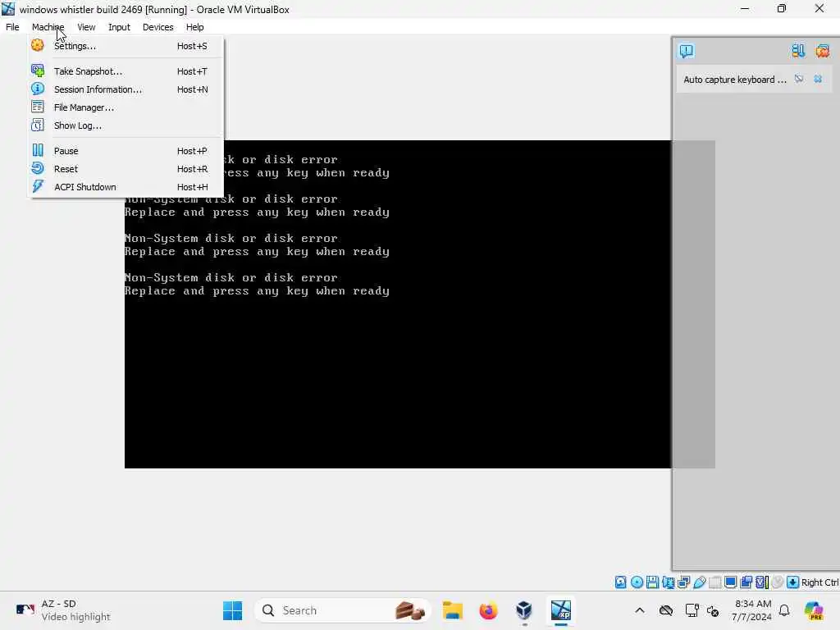Open the View menu

pos(86,27)
